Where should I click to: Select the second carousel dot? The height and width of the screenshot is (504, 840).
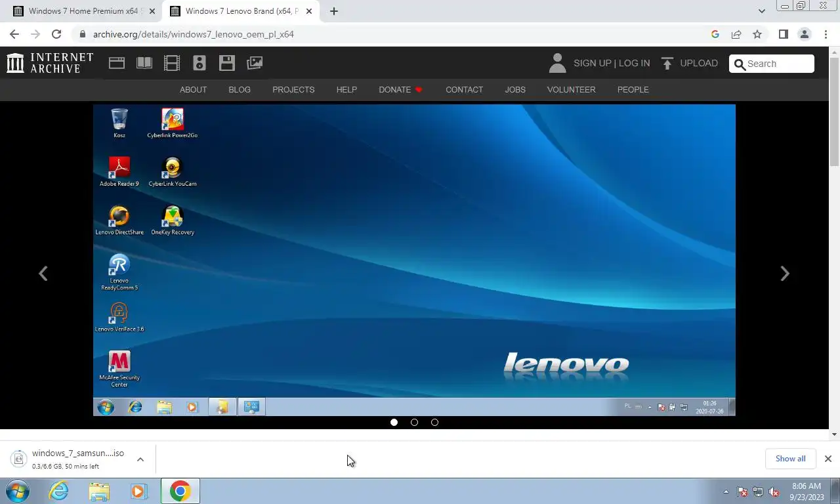point(414,422)
